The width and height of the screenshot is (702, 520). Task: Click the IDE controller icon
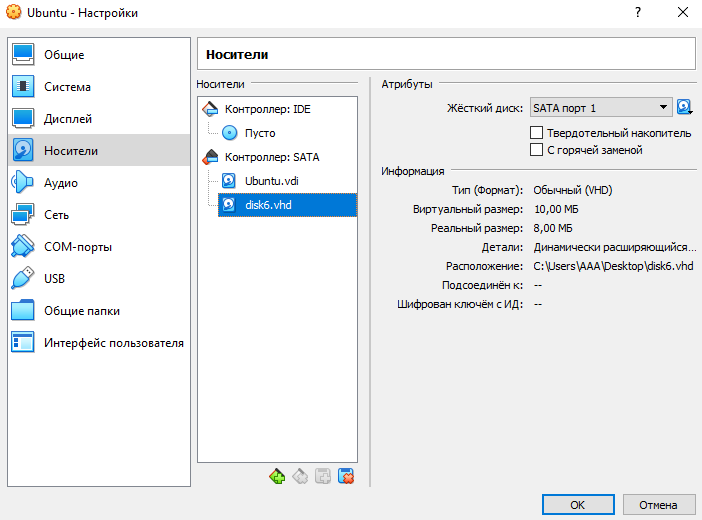point(210,109)
